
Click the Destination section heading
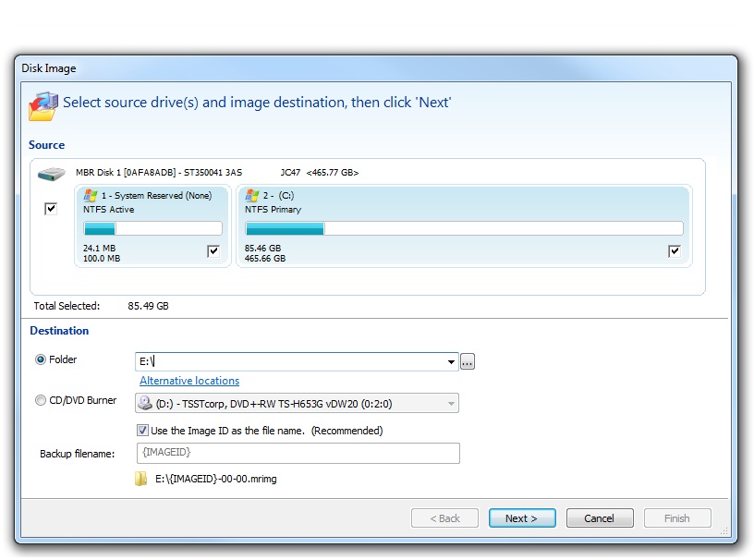tap(59, 331)
